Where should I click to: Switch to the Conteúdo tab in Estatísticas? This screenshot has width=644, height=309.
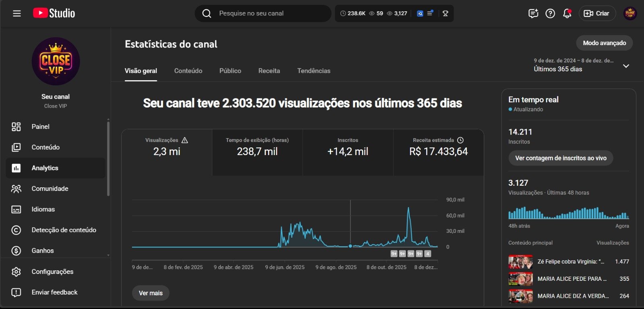[188, 71]
